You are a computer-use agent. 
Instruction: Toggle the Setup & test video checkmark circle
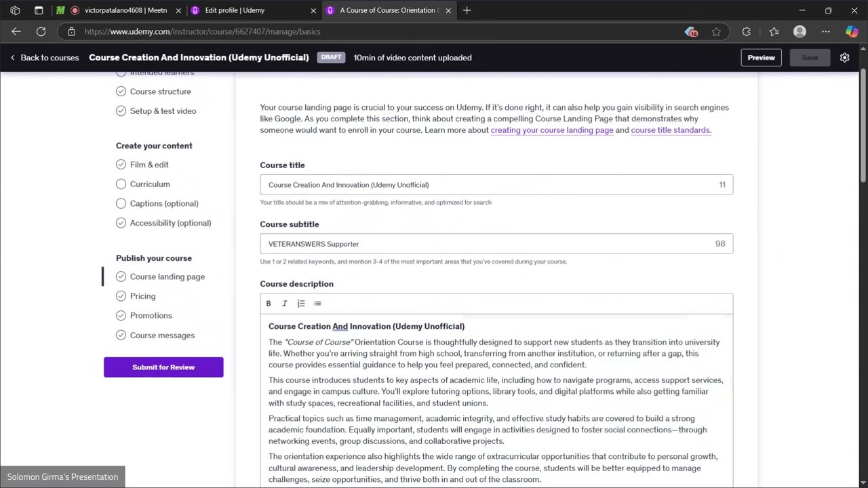(121, 111)
